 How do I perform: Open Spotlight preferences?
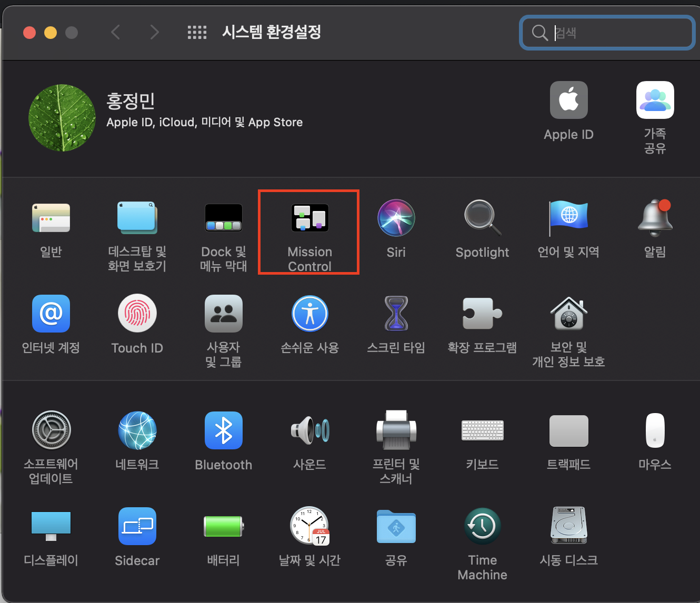[x=482, y=218]
